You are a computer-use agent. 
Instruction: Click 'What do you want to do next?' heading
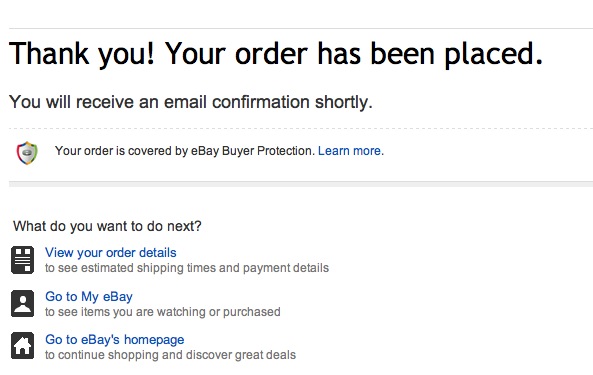(x=107, y=226)
